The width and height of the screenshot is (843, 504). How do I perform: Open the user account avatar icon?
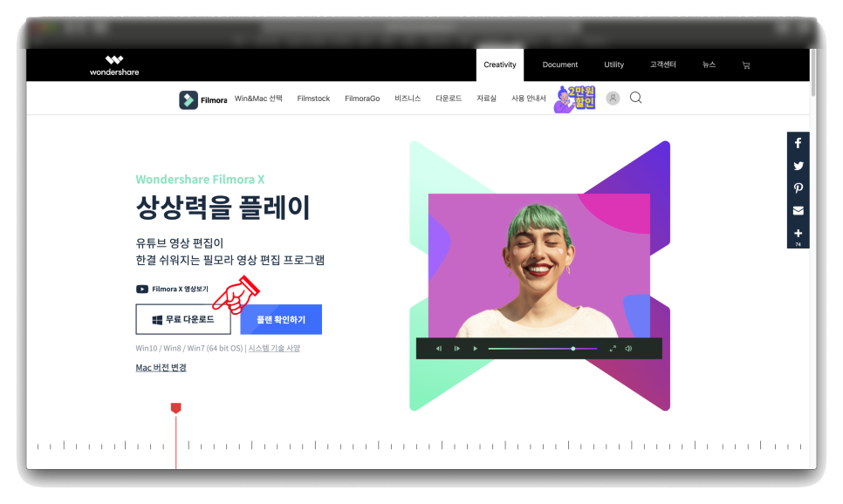pyautogui.click(x=613, y=98)
